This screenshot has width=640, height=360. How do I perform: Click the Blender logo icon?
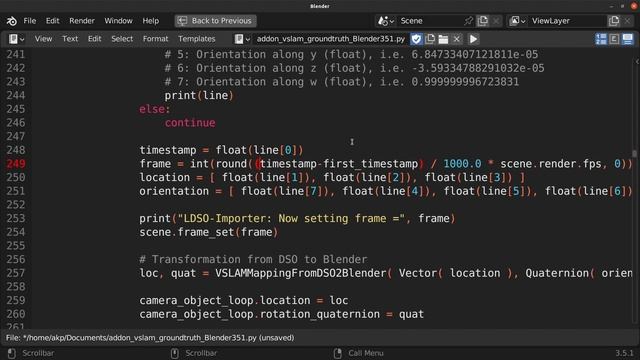click(x=11, y=21)
